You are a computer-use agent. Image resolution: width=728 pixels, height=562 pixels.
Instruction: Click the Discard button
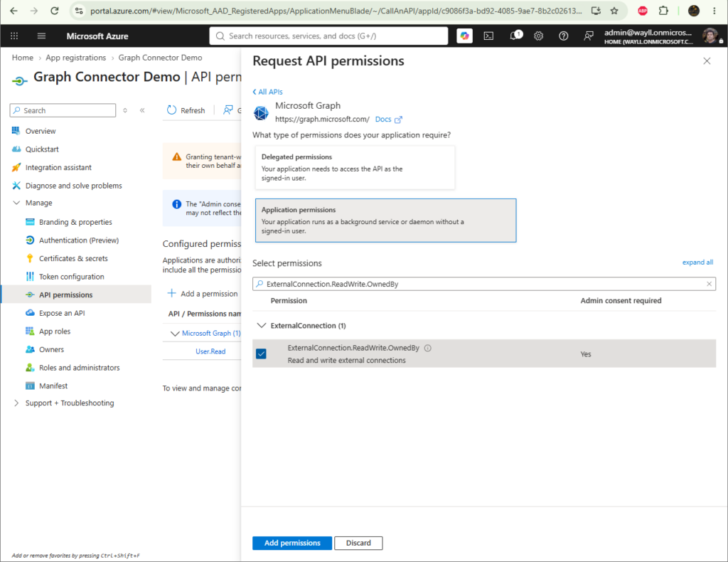pyautogui.click(x=358, y=543)
